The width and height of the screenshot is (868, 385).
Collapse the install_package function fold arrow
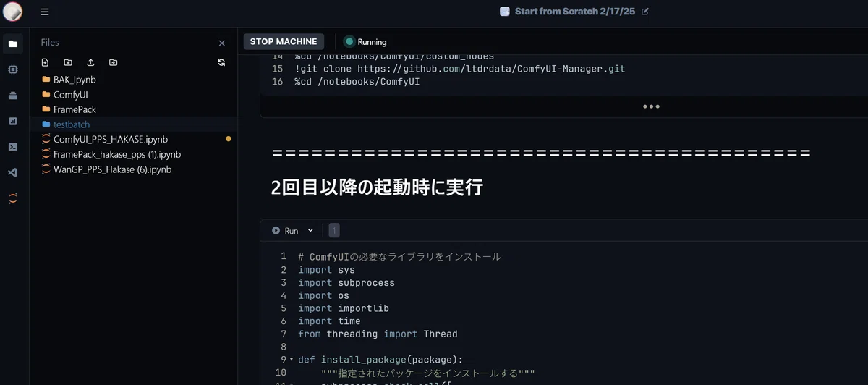click(x=292, y=360)
